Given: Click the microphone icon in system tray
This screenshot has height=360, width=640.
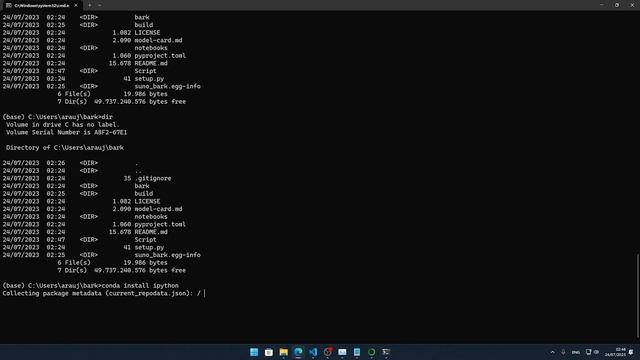Looking at the screenshot, I should tap(563, 352).
